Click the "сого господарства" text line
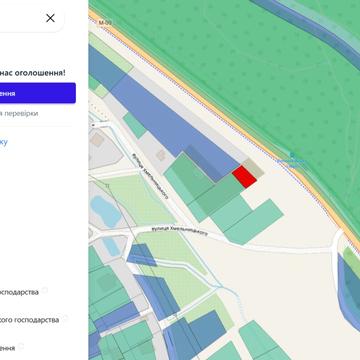 (30, 320)
